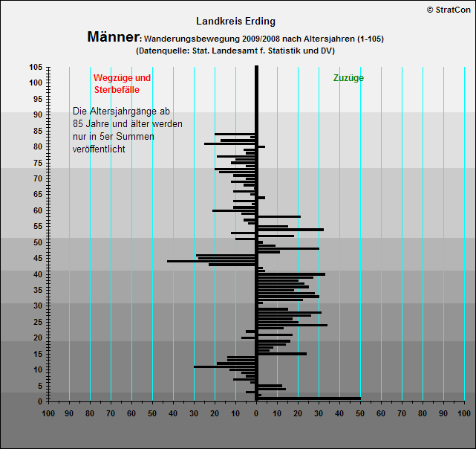
Task: Click the note word 'veröffentlicht'
Action: click(99, 149)
